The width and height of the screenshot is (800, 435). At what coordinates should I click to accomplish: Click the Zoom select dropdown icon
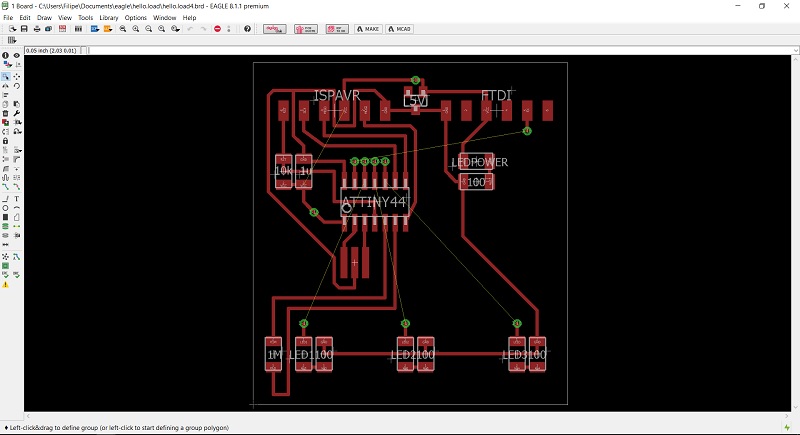coord(175,29)
